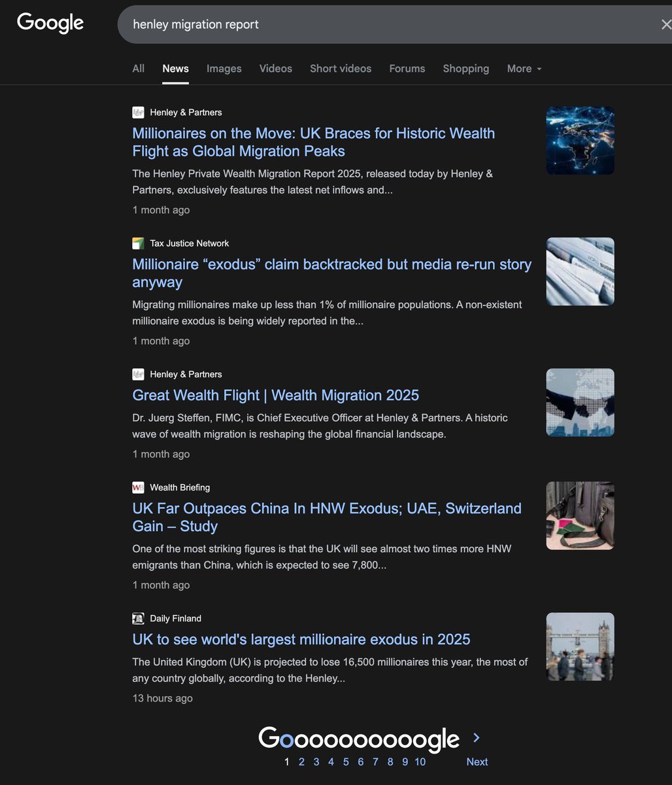
Task: Go to results page 8
Action: [390, 761]
